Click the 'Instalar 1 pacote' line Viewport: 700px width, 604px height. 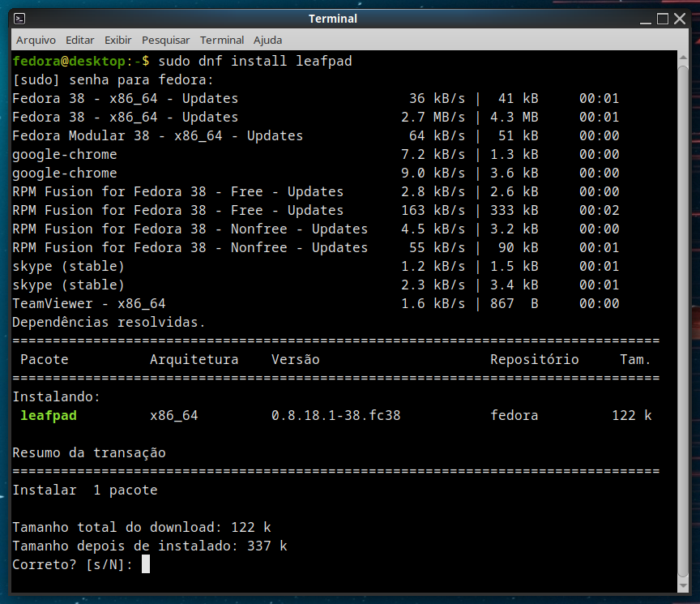point(85,490)
